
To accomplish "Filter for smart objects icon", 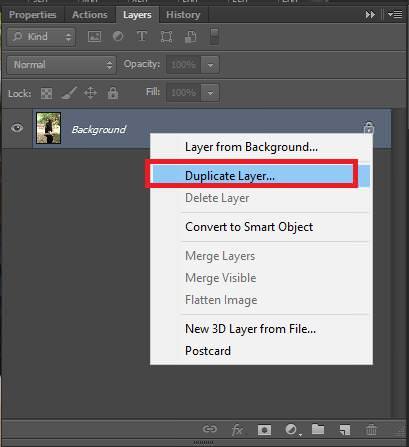I will point(190,36).
